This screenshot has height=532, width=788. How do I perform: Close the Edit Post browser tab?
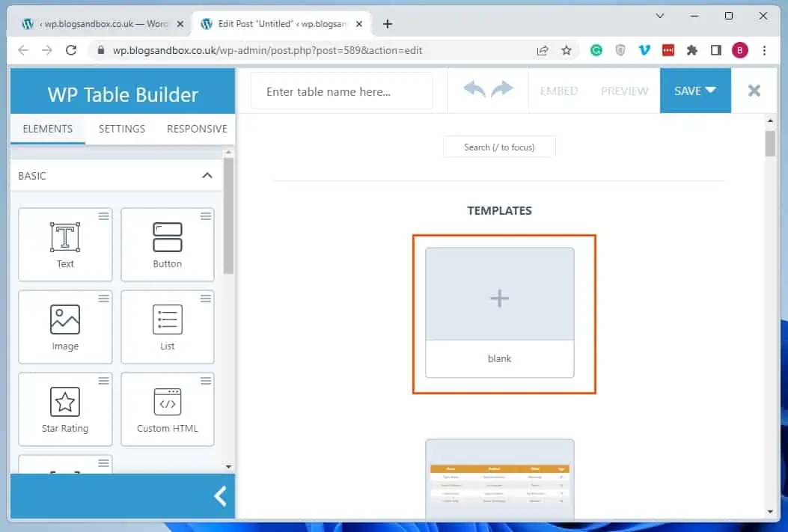[358, 24]
